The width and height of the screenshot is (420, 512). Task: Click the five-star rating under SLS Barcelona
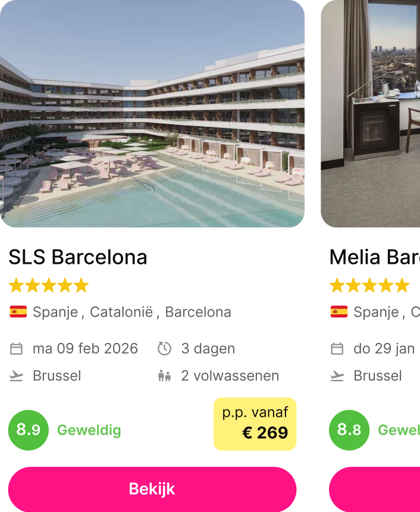49,286
